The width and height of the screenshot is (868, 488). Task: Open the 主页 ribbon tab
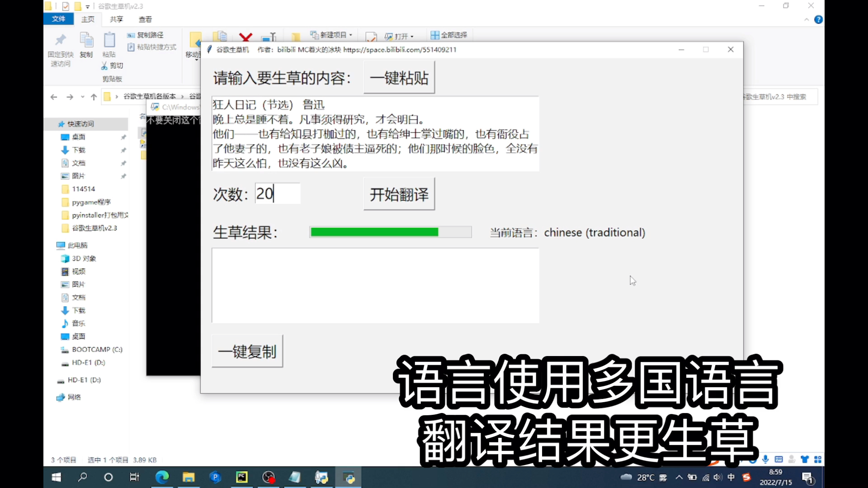[88, 19]
